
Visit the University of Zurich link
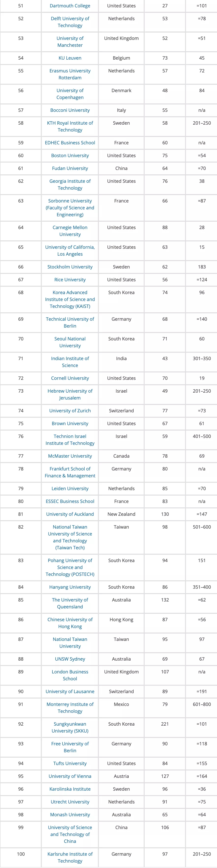coord(70,410)
